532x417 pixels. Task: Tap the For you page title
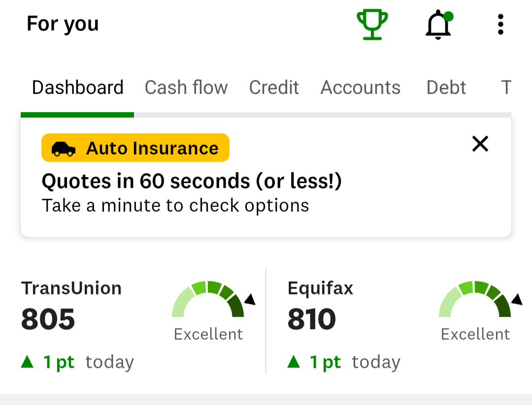tap(63, 24)
